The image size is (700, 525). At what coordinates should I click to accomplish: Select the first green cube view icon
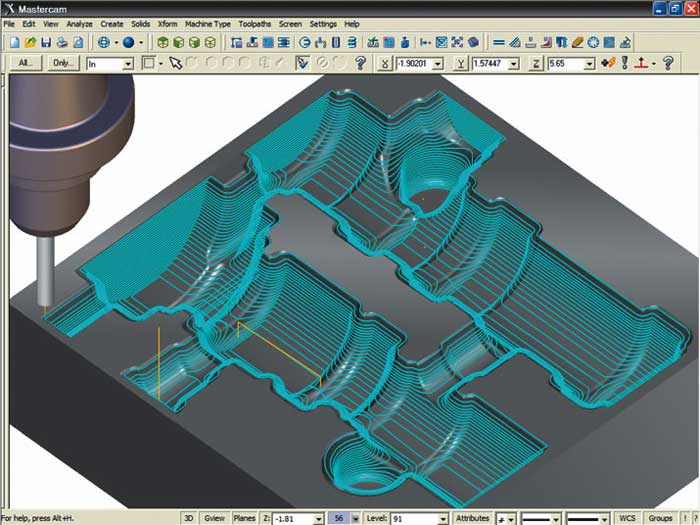click(x=163, y=42)
